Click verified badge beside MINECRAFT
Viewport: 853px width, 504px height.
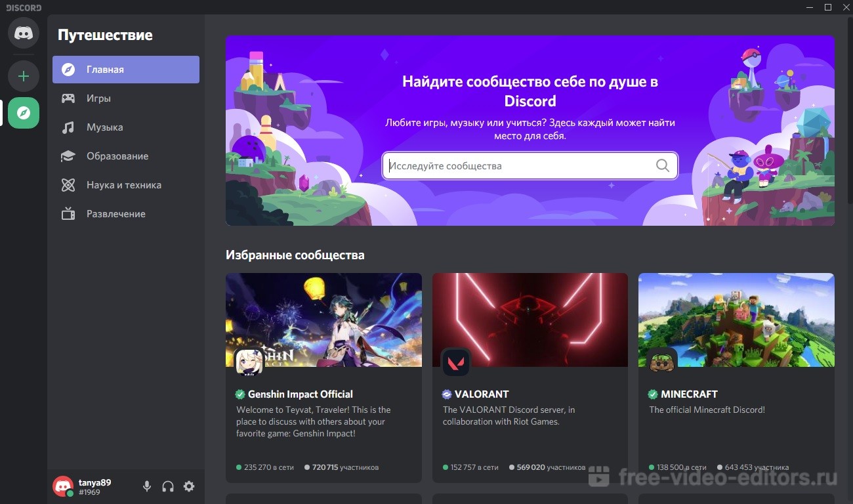653,394
